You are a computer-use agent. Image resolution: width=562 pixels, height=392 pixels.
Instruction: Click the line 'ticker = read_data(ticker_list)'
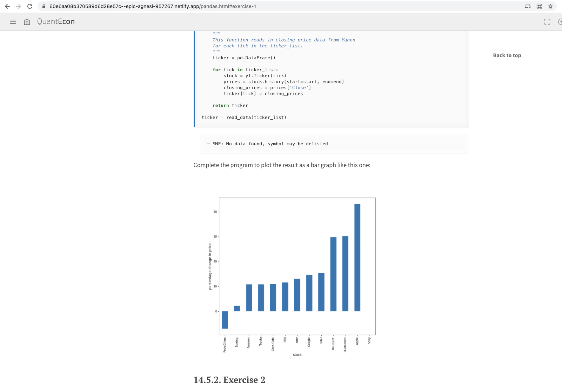244,118
